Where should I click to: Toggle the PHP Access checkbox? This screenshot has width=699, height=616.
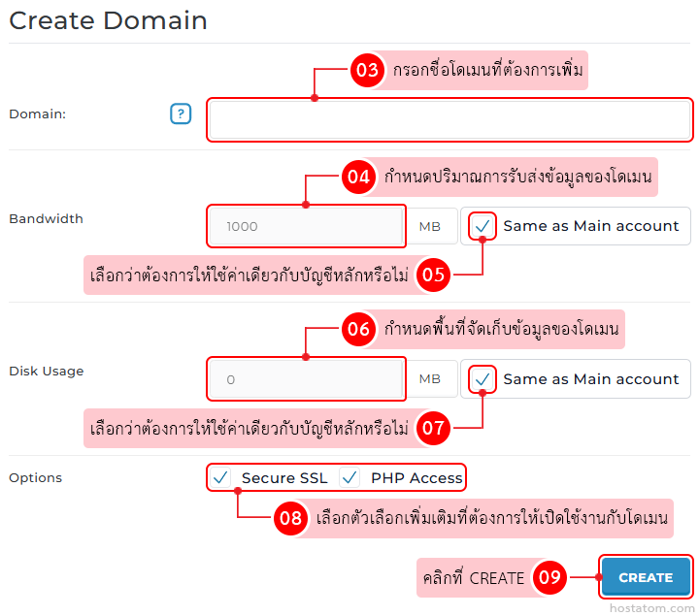[x=349, y=477]
